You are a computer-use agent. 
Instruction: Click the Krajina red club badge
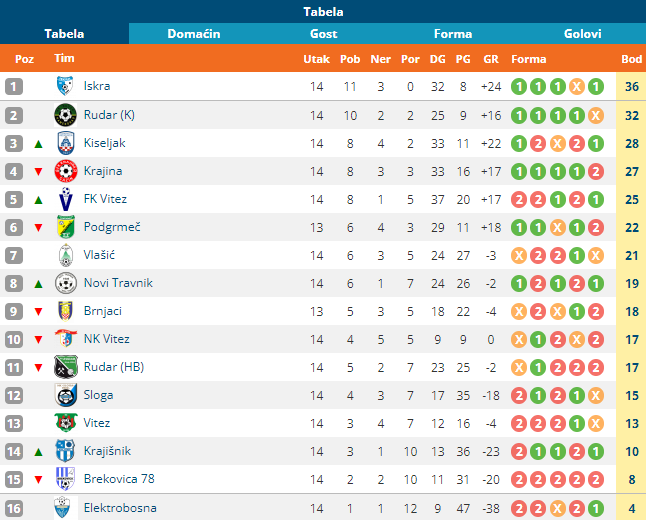[x=66, y=171]
